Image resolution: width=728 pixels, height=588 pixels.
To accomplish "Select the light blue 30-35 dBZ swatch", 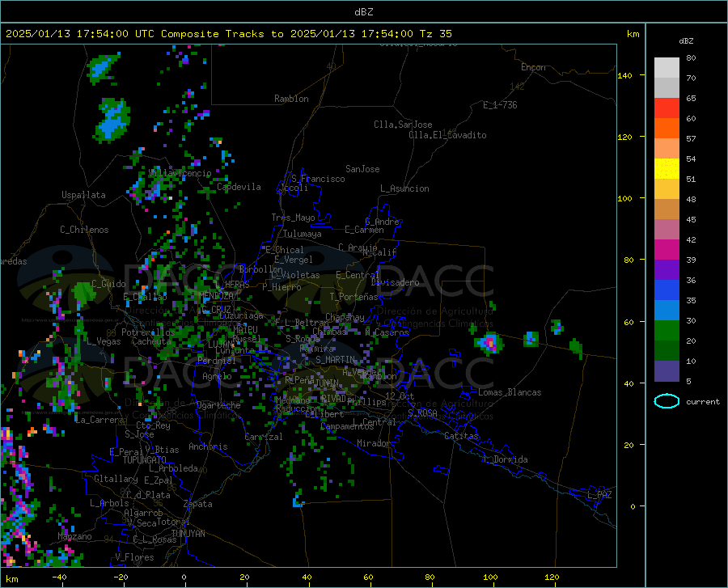I will tap(667, 311).
